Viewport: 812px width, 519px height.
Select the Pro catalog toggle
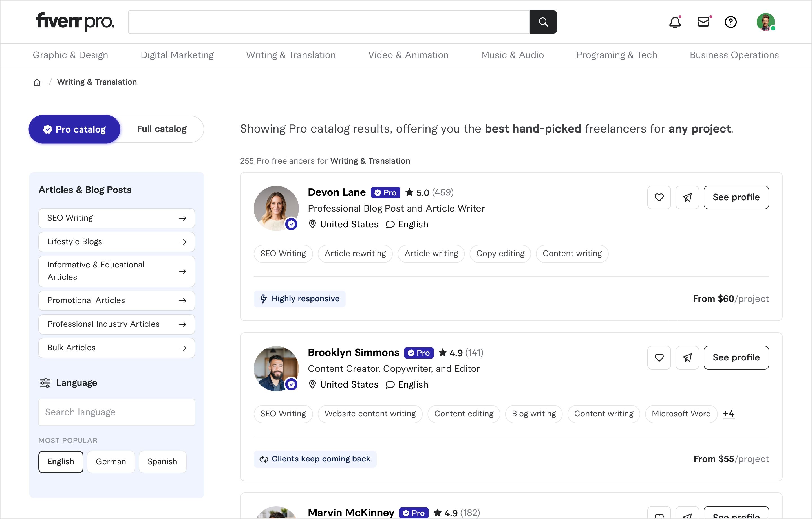point(74,129)
